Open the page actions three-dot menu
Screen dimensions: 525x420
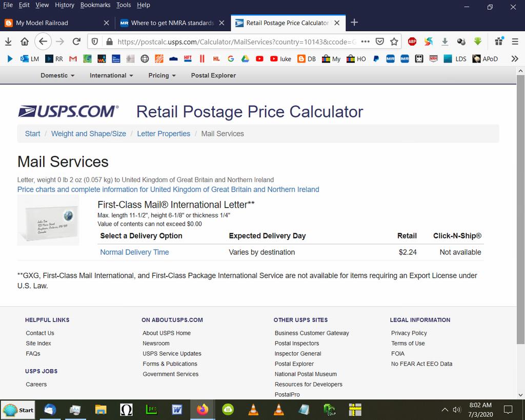(x=365, y=42)
